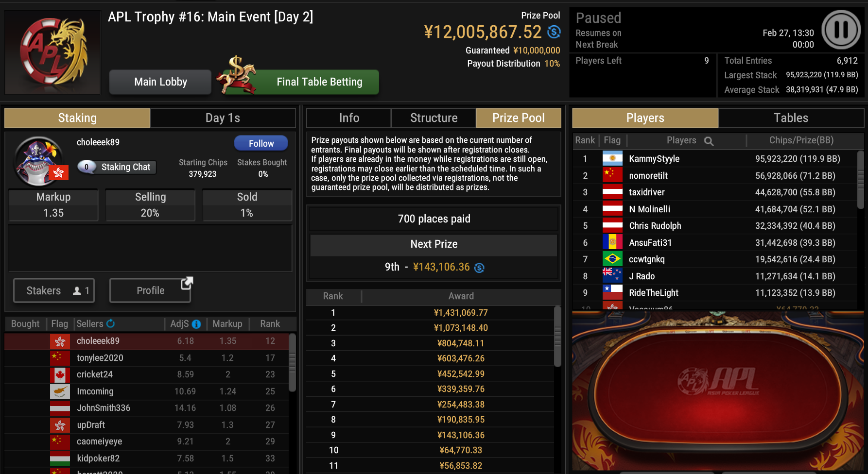This screenshot has width=868, height=474.
Task: Switch to the Structure tab
Action: (x=434, y=118)
